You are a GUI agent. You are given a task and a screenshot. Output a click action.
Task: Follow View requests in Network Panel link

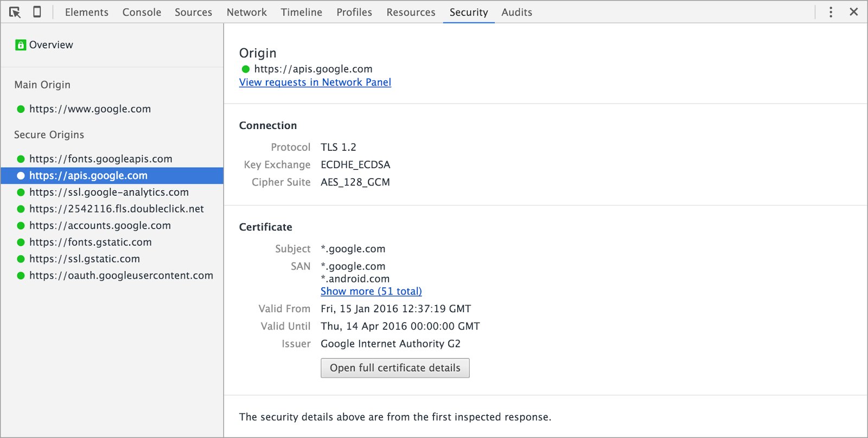pos(315,82)
